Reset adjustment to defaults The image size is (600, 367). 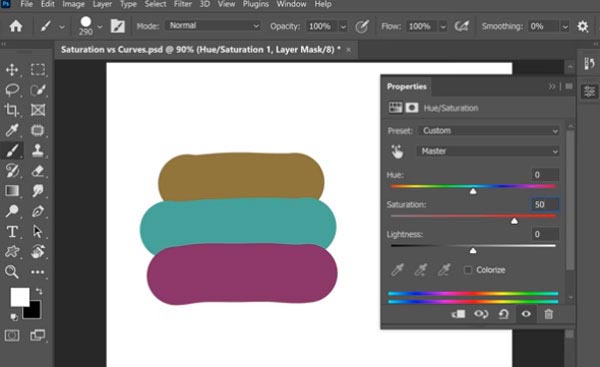[503, 314]
